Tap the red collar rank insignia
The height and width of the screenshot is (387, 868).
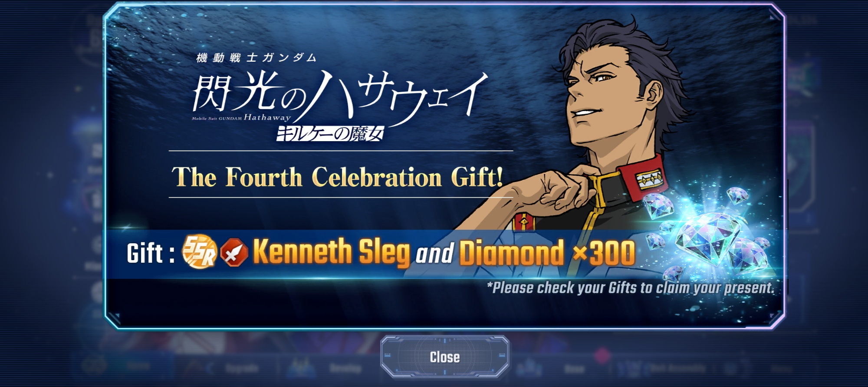(649, 178)
